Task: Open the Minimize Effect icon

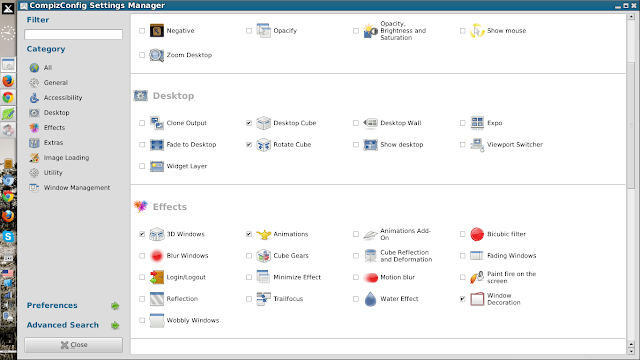Action: pos(264,277)
